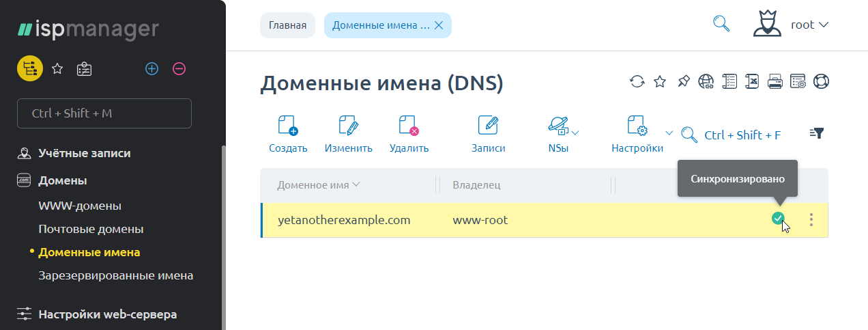Open the sidebar menu tree view icon
Image resolution: width=868 pixels, height=330 pixels.
pyautogui.click(x=30, y=68)
